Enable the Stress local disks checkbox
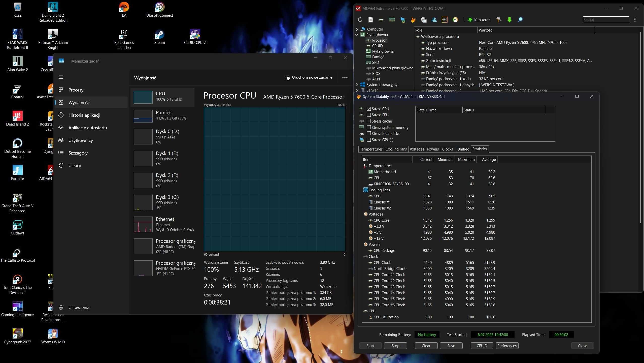The image size is (644, 363). pos(369,133)
